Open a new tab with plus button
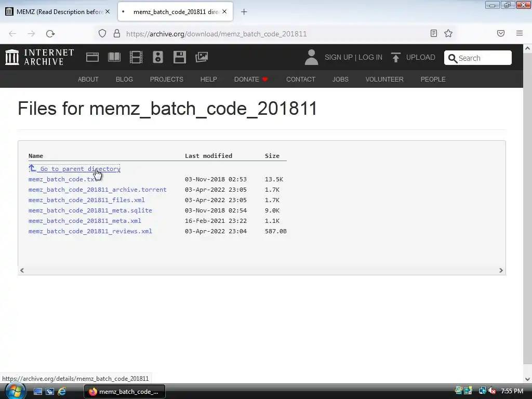This screenshot has height=399, width=532. coord(244,12)
